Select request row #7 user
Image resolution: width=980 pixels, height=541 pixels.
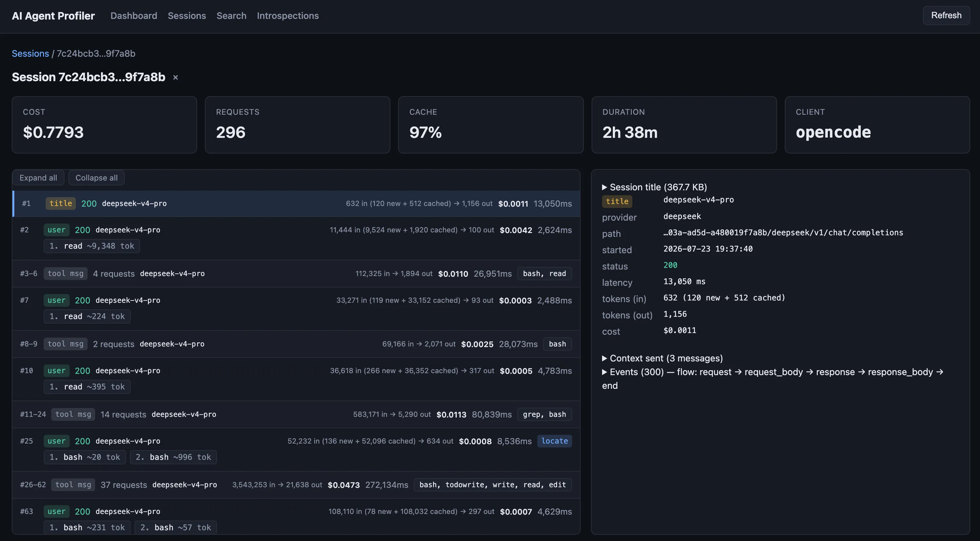tap(296, 309)
